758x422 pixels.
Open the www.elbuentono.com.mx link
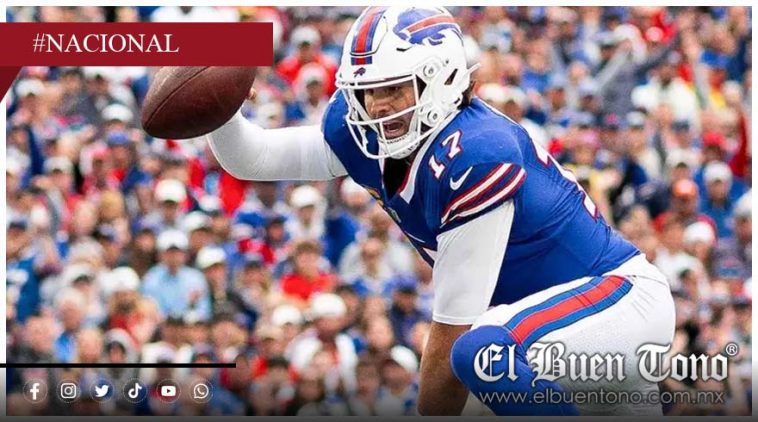pyautogui.click(x=601, y=397)
